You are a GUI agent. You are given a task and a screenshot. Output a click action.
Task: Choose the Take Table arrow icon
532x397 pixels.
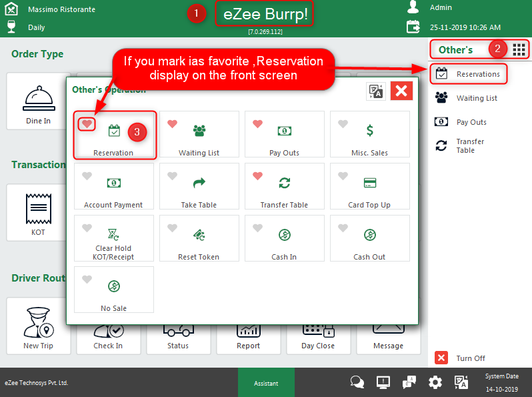[199, 183]
